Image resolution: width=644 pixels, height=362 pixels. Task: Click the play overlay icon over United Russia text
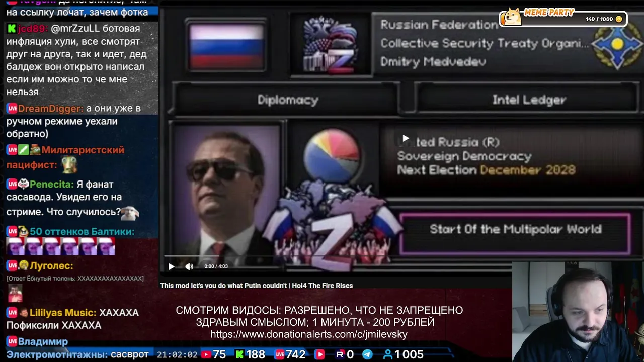[406, 139]
